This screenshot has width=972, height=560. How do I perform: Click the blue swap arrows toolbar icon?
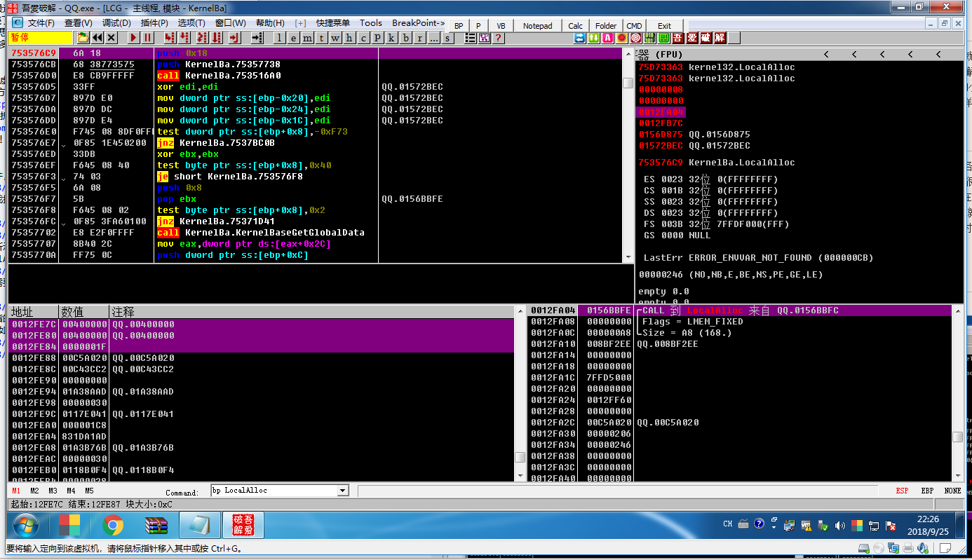pos(579,38)
